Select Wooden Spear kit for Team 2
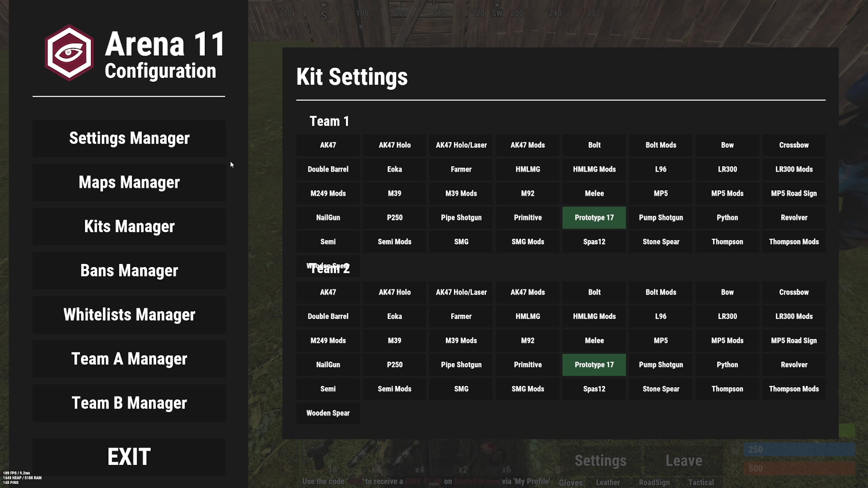Screen dimensions: 868x488 tap(328, 413)
